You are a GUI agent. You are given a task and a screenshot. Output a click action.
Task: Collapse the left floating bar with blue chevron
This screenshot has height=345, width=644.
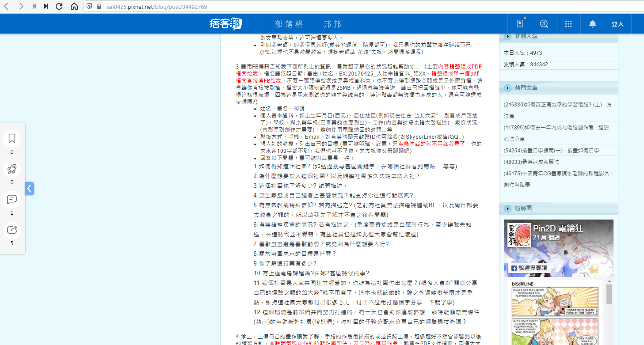30,189
